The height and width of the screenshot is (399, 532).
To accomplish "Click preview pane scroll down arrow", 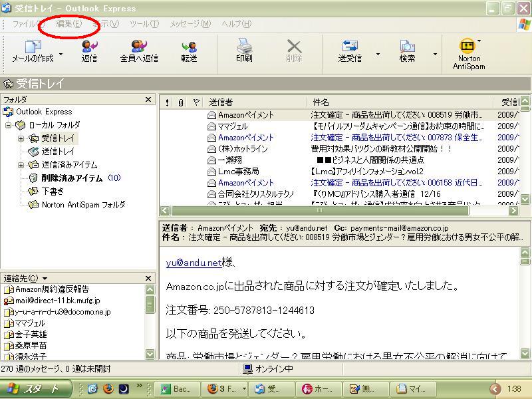I will [x=525, y=354].
